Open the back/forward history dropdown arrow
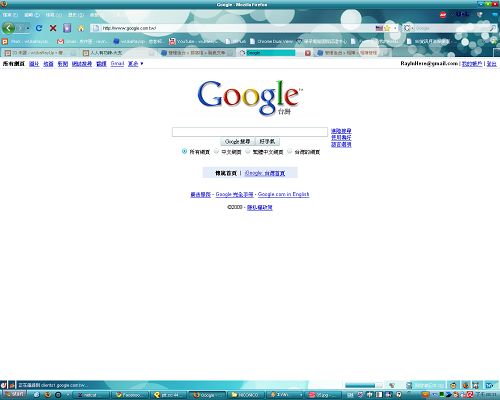Image resolution: width=500 pixels, height=400 pixels. coord(28,28)
